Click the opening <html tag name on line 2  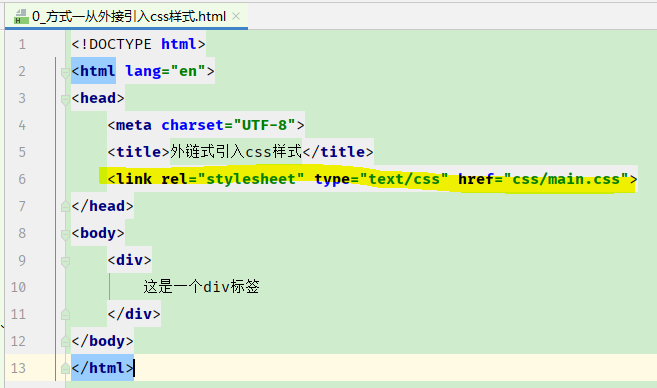click(x=93, y=71)
